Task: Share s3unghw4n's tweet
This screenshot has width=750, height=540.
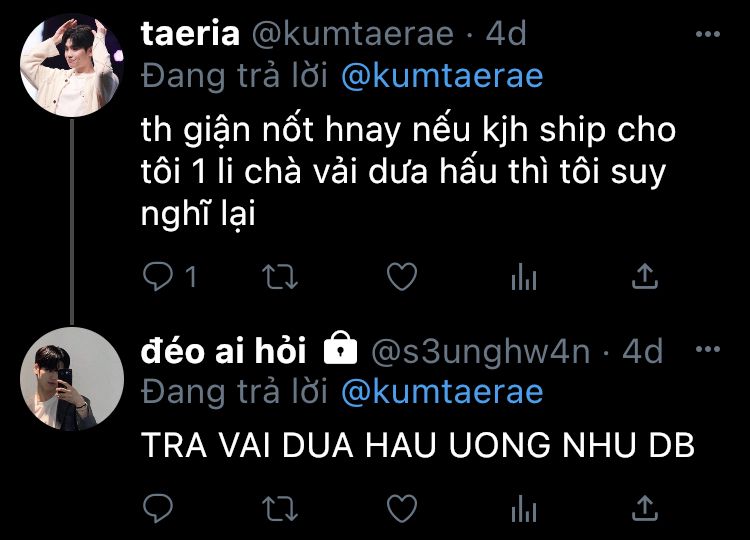Action: [x=645, y=507]
